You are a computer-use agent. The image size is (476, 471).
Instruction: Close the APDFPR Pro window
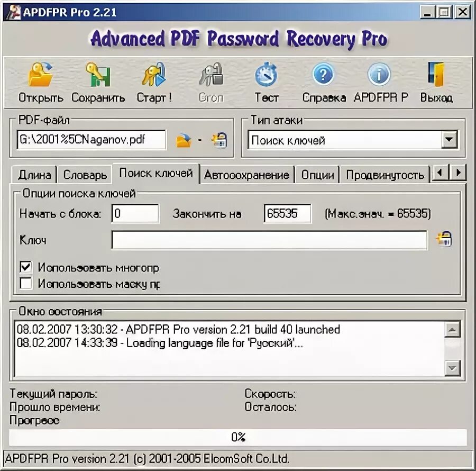point(463,13)
